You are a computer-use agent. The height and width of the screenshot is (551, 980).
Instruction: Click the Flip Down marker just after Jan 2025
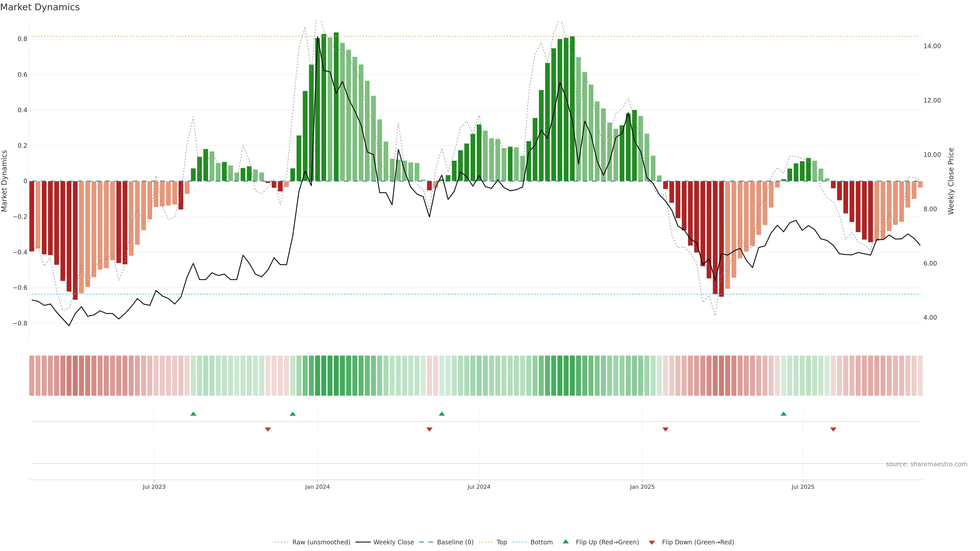point(665,429)
